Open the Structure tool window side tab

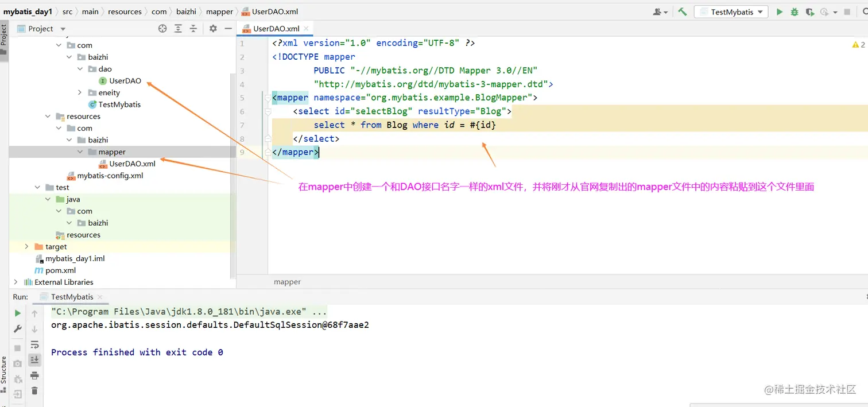tap(3, 376)
